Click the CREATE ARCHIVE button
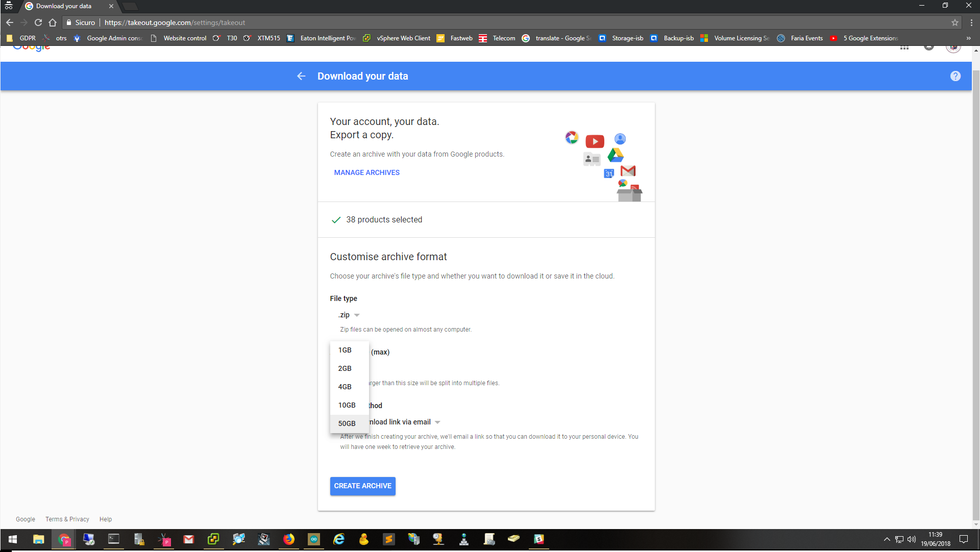Viewport: 980px width, 552px height. pyautogui.click(x=362, y=486)
